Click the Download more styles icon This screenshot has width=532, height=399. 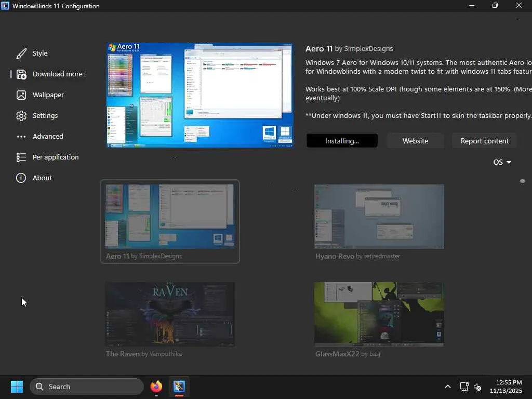[21, 74]
